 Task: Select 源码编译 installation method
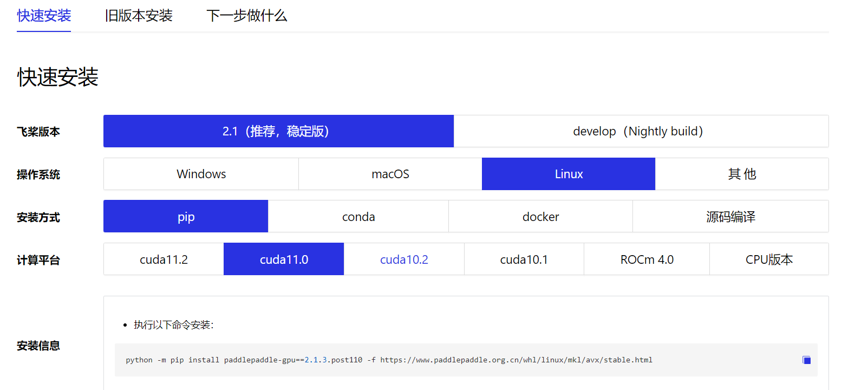(x=730, y=217)
